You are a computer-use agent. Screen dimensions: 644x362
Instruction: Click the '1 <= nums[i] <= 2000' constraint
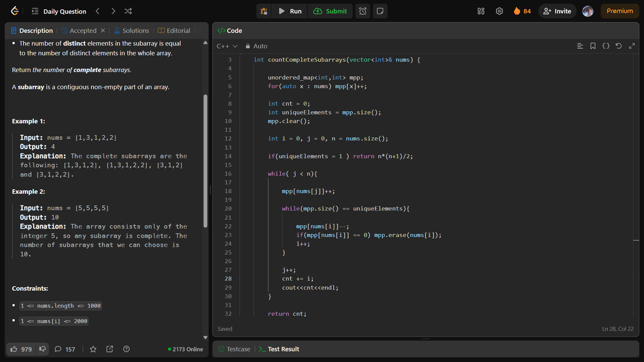54,321
